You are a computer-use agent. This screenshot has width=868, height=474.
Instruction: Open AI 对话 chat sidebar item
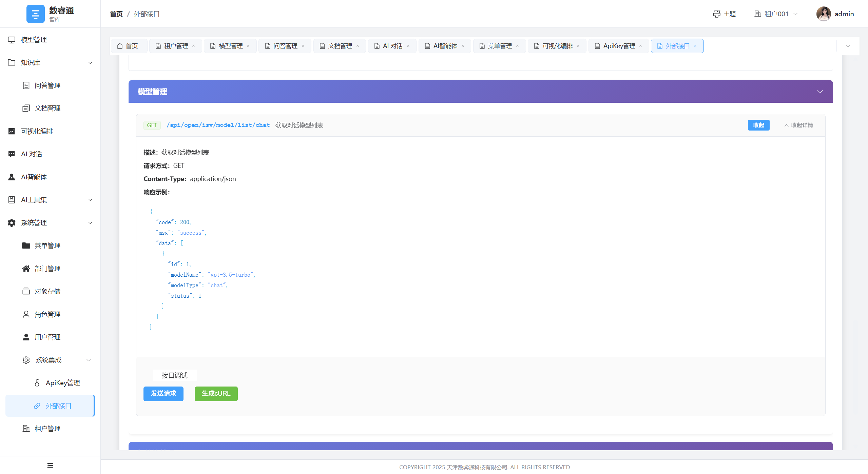[x=32, y=154]
